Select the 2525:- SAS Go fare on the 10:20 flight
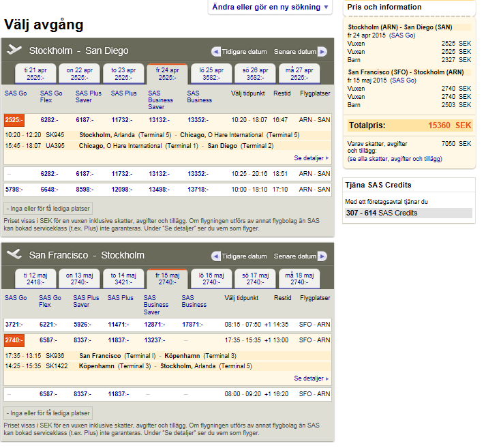486x448 pixels. point(14,120)
